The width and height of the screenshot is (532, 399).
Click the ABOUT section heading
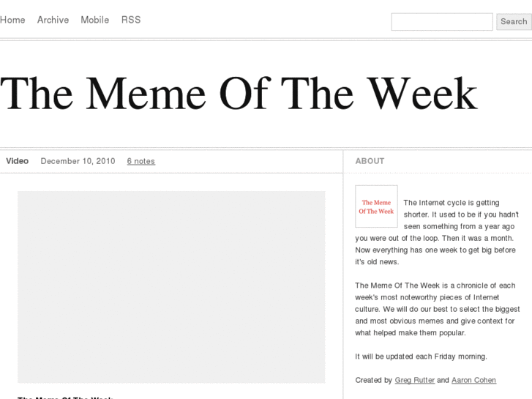370,161
